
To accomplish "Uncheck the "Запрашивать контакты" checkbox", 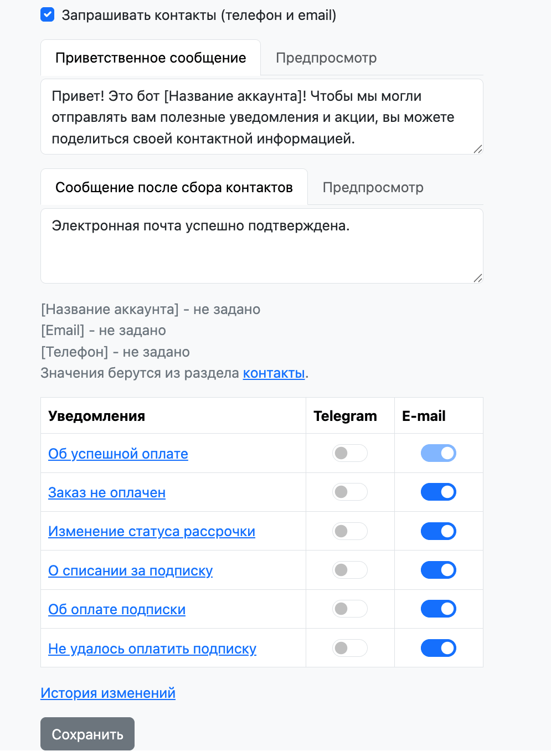I will pos(48,15).
